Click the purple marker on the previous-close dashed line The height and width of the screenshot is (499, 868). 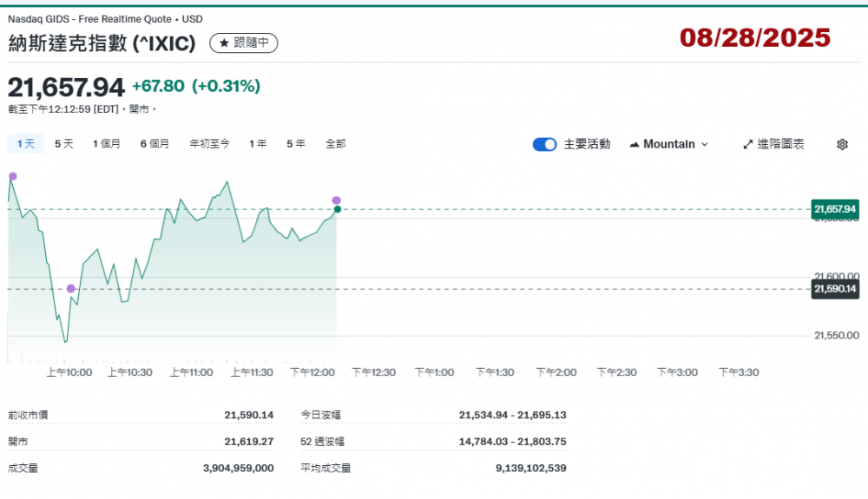pos(71,288)
